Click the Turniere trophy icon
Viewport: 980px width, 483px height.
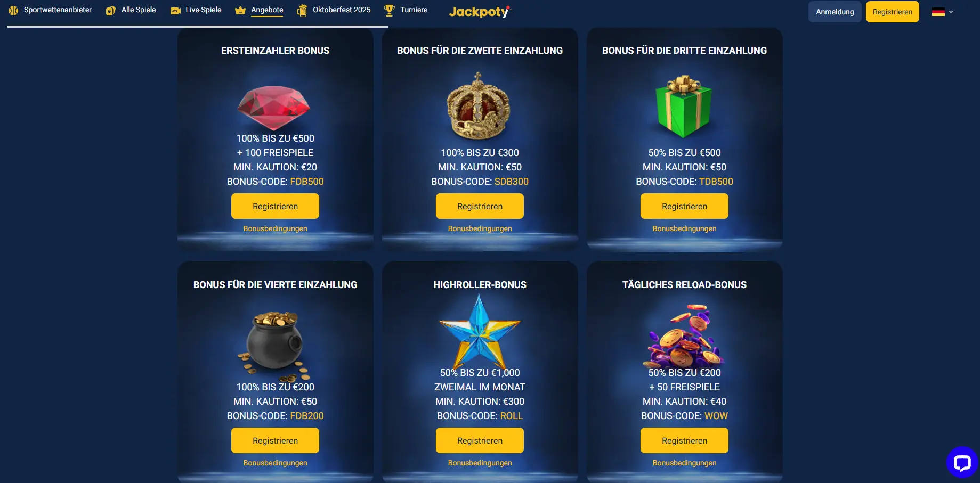pyautogui.click(x=389, y=10)
